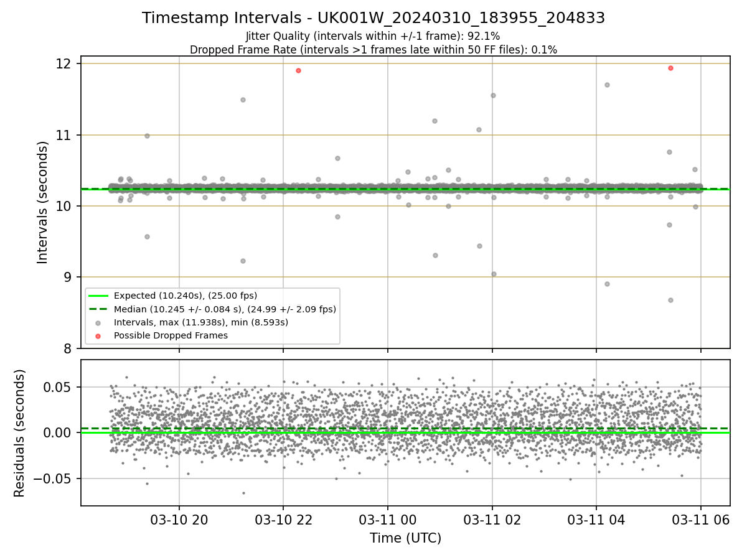The image size is (747, 560).
Task: Click the "Intervals (seconds)" y-axis label
Action: tap(43, 202)
